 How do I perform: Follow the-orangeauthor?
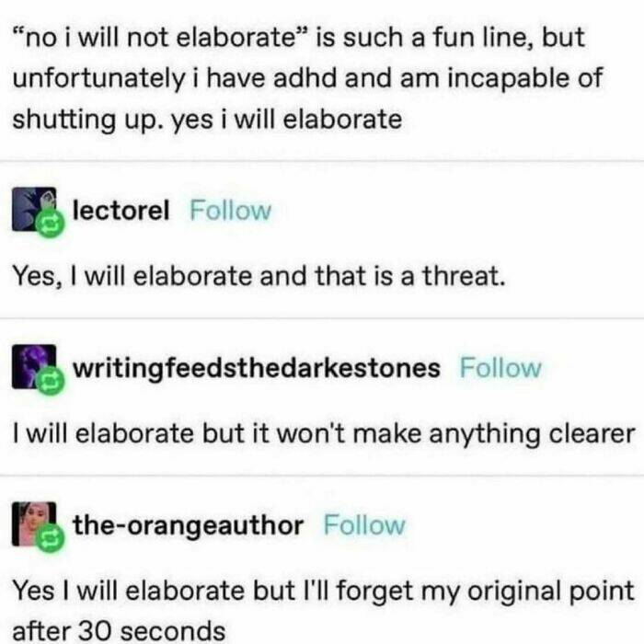(x=364, y=525)
